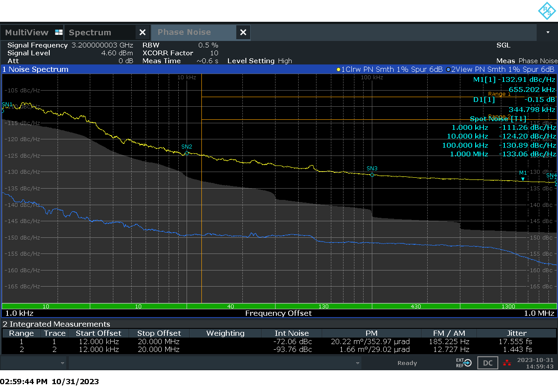The height and width of the screenshot is (392, 558).
Task: Open the bottom-left softkey dropdown
Action: click(62, 362)
